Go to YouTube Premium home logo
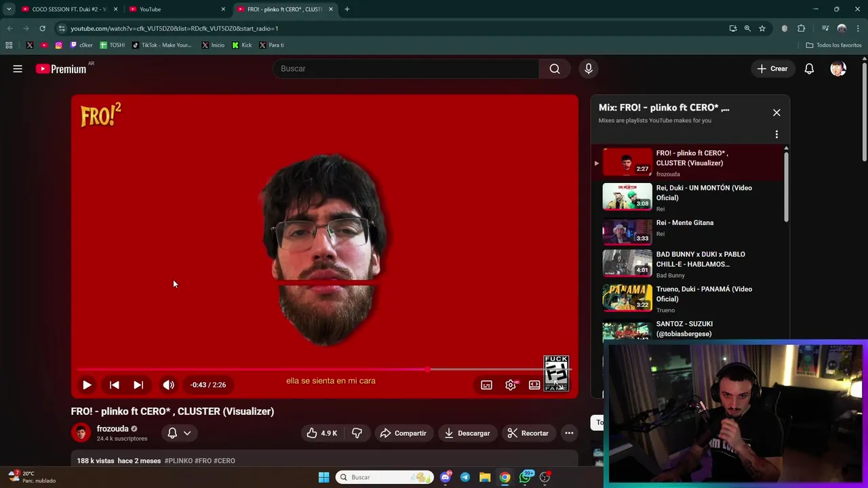This screenshot has height=488, width=868. (61, 68)
